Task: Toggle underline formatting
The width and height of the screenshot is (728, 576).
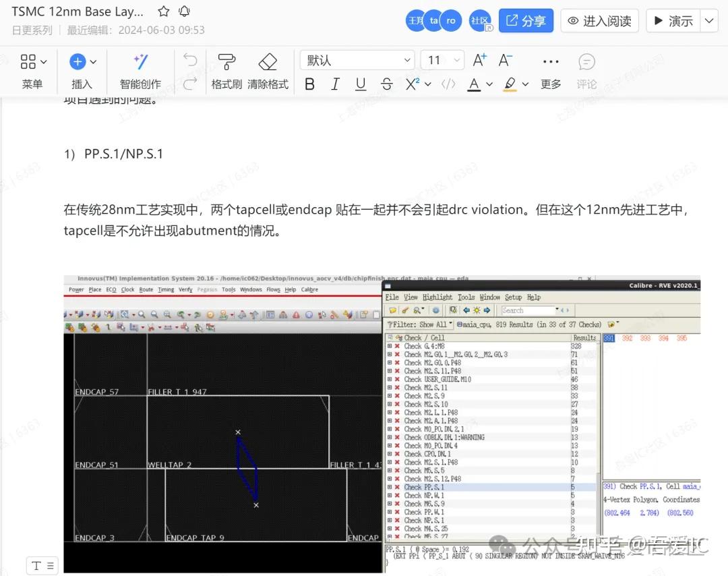Action: click(x=361, y=84)
